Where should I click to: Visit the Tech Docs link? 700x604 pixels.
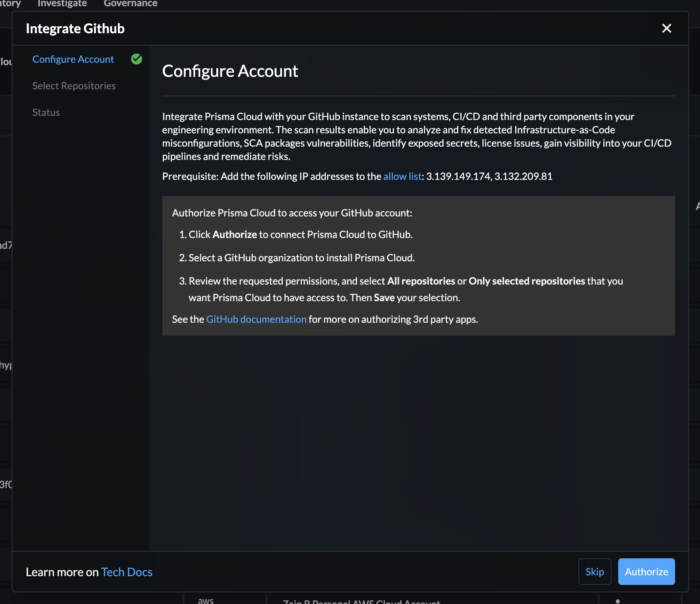[127, 572]
